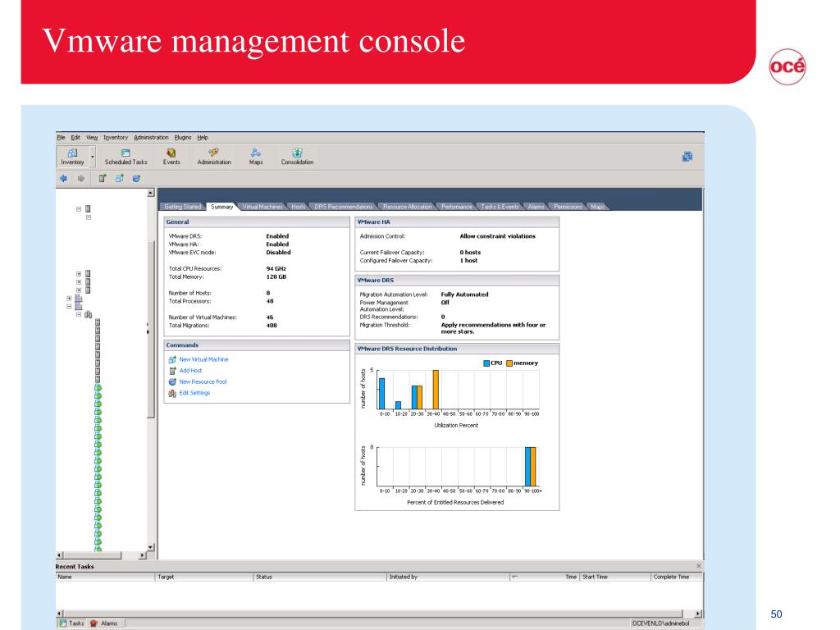Viewport: 840px width, 630px height.
Task: Click the gray forward navigation arrow
Action: click(81, 178)
